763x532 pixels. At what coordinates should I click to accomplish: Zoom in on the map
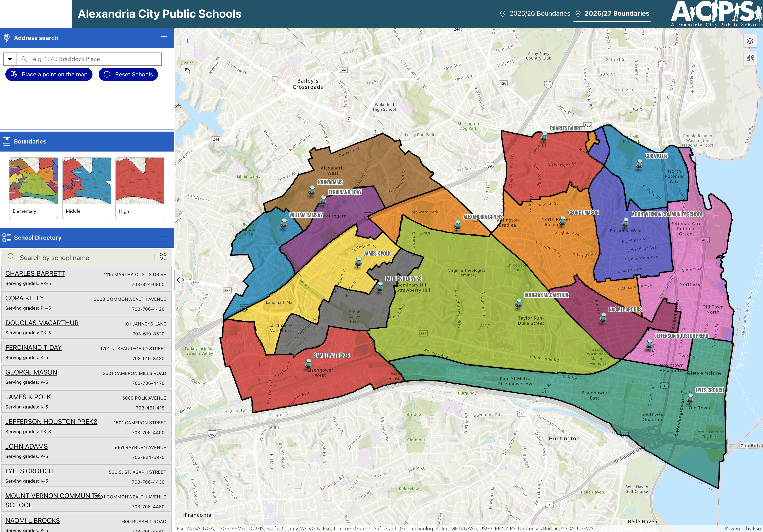[187, 41]
